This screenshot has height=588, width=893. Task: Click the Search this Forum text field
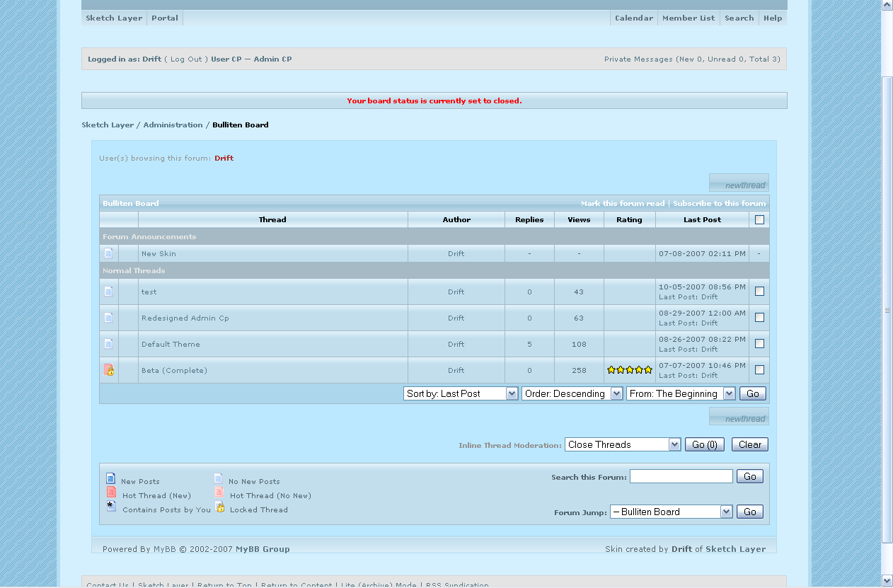[681, 477]
